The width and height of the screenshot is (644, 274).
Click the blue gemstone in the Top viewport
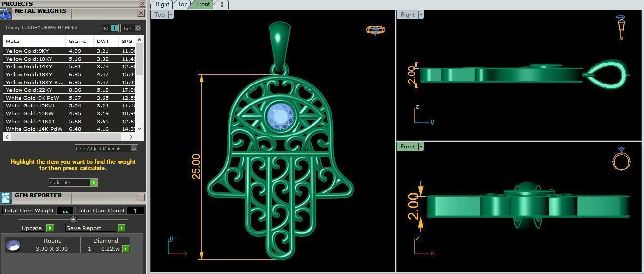[280, 116]
